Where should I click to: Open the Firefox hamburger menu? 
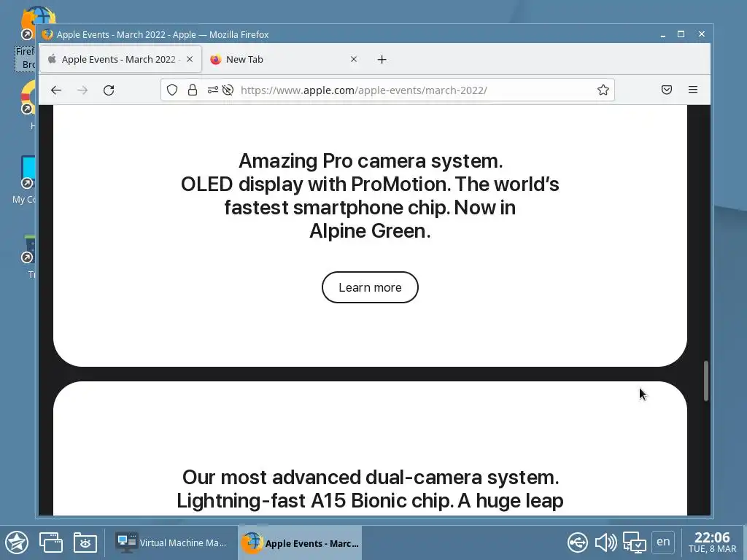(693, 90)
